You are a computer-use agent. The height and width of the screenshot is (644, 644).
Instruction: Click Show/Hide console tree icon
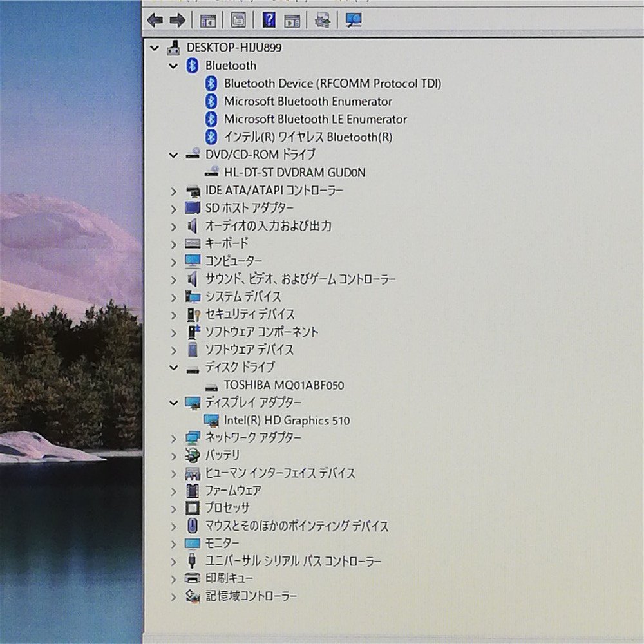pos(208,21)
